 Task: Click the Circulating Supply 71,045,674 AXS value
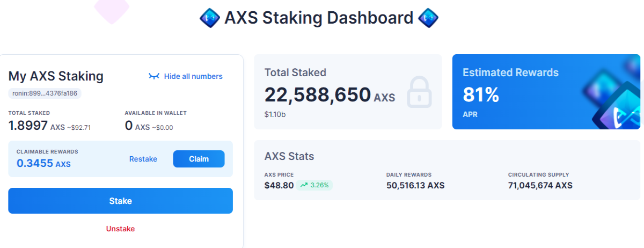click(x=540, y=185)
